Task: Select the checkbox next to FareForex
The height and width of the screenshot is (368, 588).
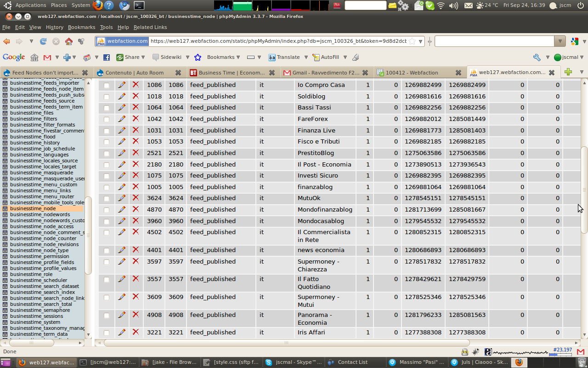Action: (106, 119)
